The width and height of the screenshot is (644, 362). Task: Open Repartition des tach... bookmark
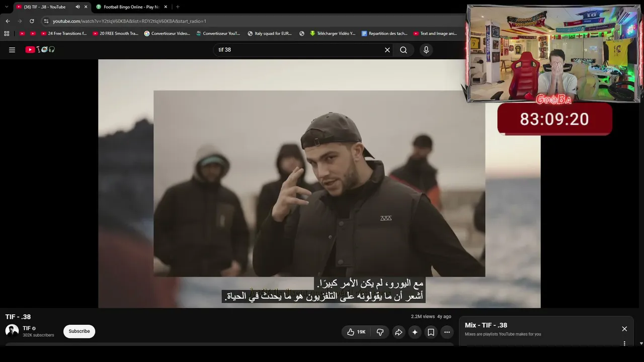pyautogui.click(x=384, y=34)
